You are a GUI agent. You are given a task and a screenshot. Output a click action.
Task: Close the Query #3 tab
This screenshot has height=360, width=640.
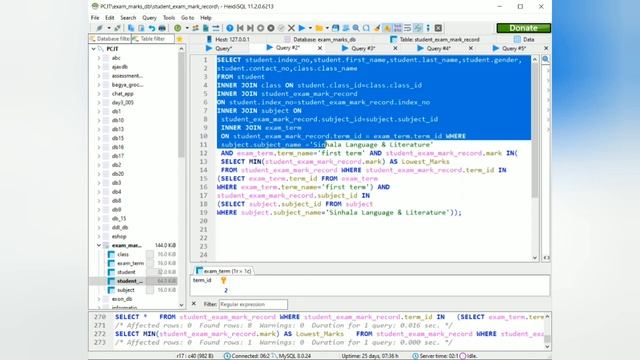[395, 48]
